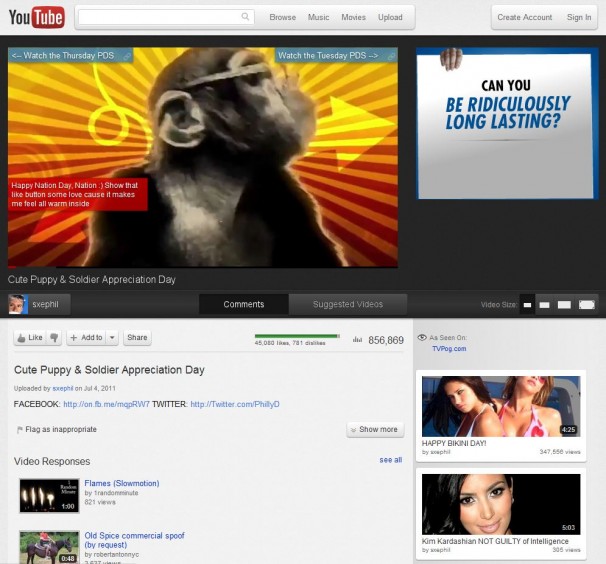The image size is (606, 564).
Task: Open the Add to dropdown arrow
Action: pos(111,338)
